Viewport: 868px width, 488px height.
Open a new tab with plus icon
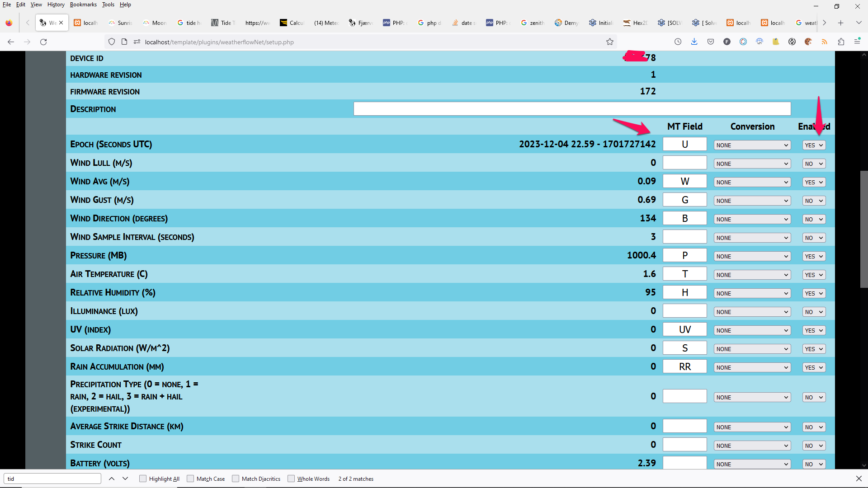click(841, 23)
